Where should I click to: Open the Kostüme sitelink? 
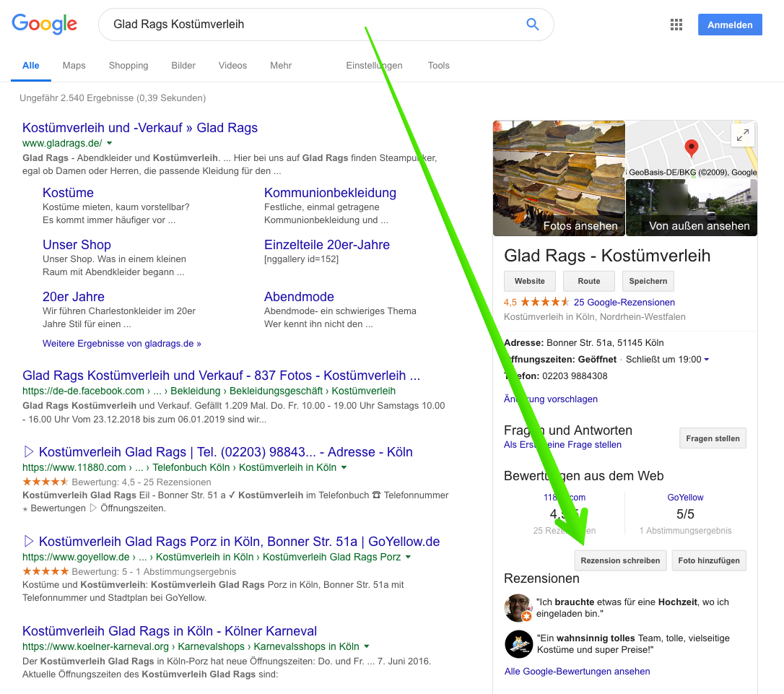68,193
